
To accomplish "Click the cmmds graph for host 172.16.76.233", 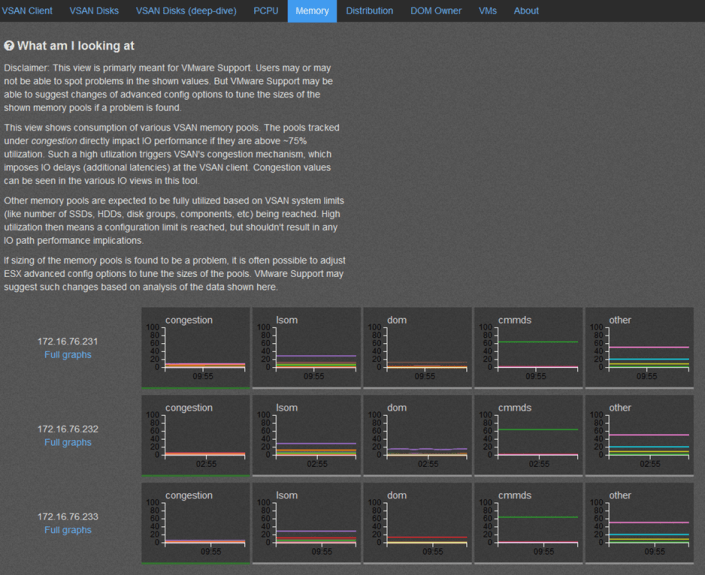I will point(528,523).
